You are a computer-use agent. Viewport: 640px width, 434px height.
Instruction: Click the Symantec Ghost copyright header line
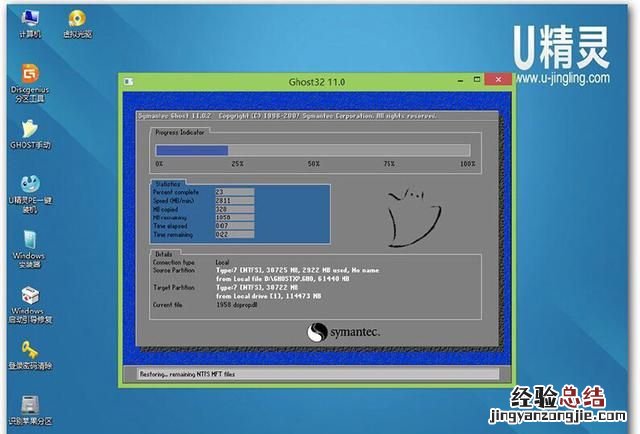[x=287, y=116]
